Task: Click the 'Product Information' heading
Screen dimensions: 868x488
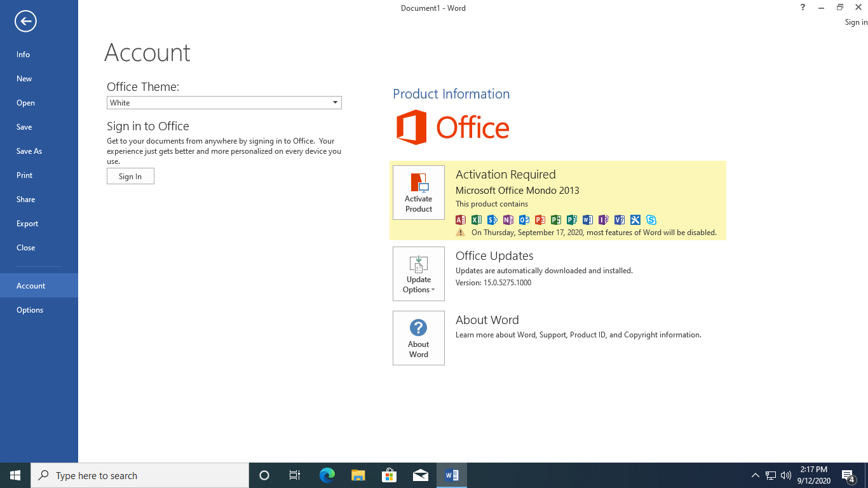Action: pos(451,94)
